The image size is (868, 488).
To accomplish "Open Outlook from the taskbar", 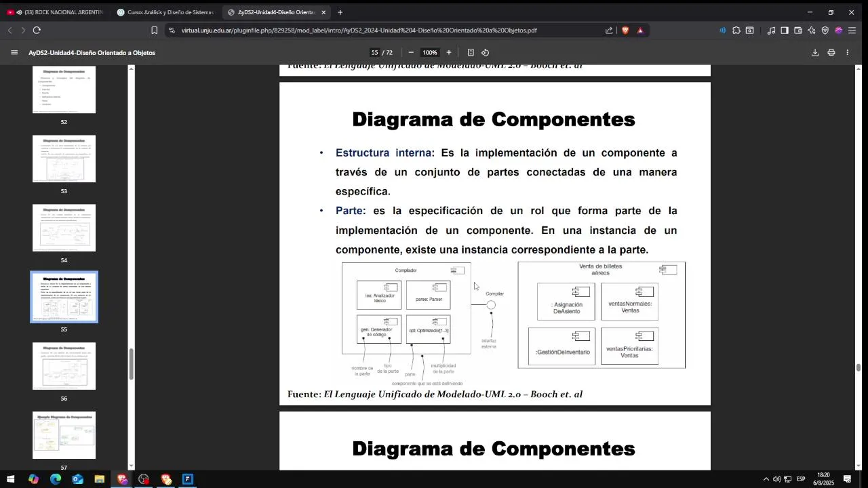I will (x=77, y=479).
